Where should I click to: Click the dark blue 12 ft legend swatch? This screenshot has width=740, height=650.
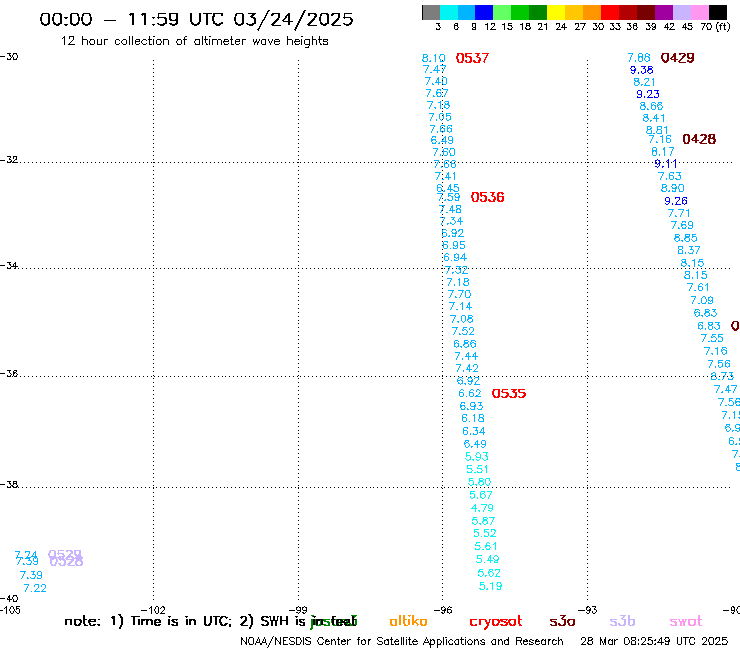click(x=485, y=12)
